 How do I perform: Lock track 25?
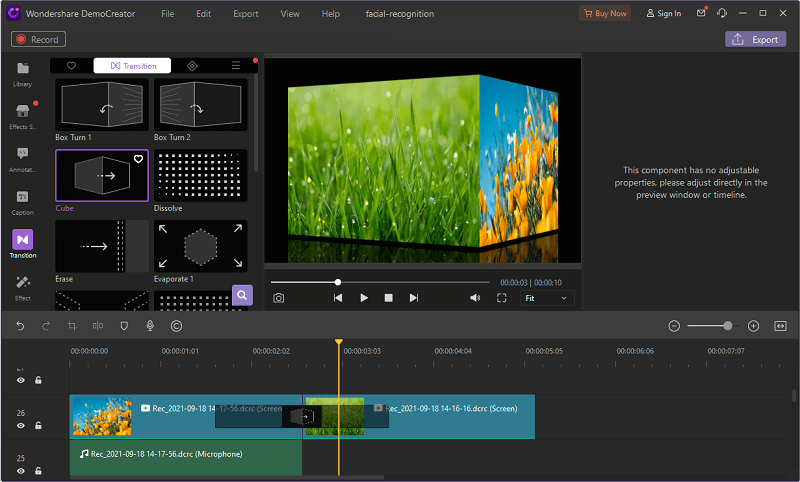[x=38, y=471]
